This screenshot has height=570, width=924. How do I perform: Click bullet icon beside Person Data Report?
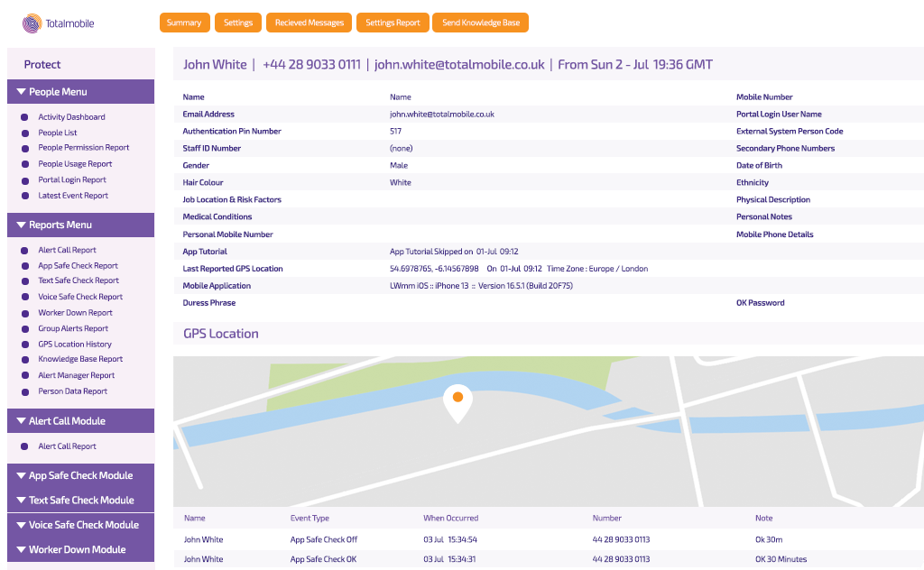(x=24, y=391)
